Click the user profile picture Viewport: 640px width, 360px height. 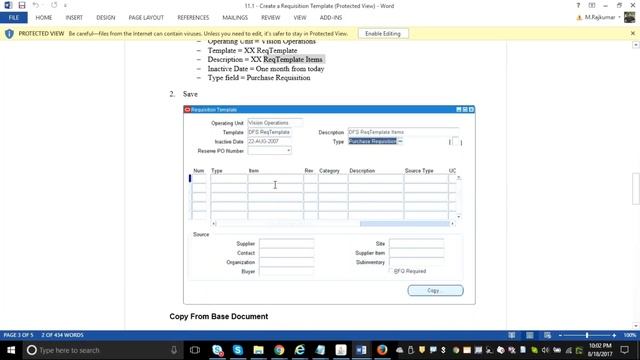(x=629, y=17)
